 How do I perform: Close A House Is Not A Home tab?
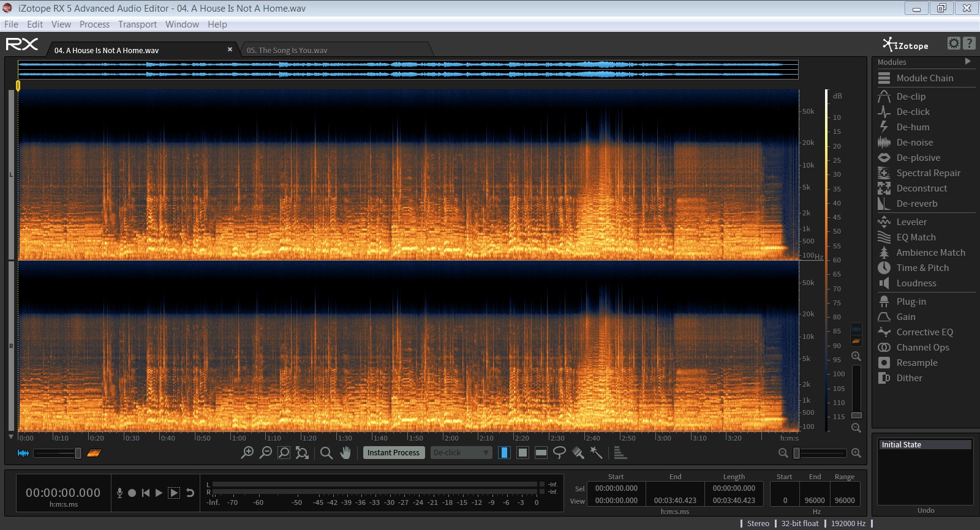coord(230,50)
